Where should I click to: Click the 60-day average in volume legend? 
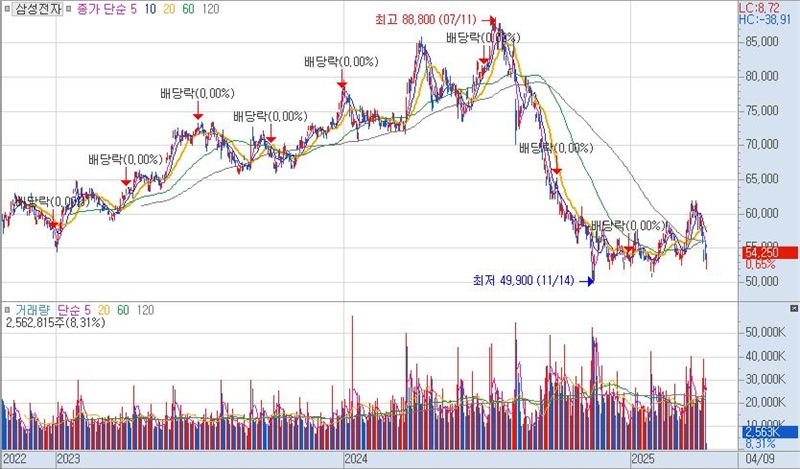tap(123, 310)
